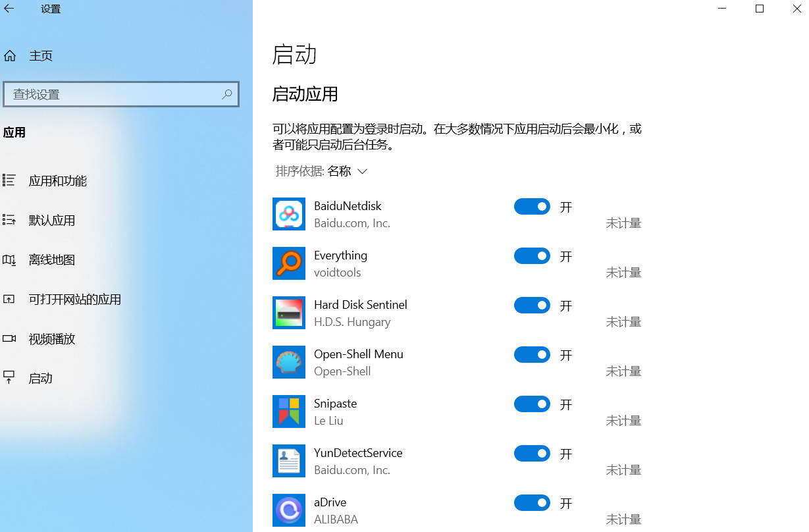Click the aDrive name text
The height and width of the screenshot is (532, 809).
click(330, 502)
